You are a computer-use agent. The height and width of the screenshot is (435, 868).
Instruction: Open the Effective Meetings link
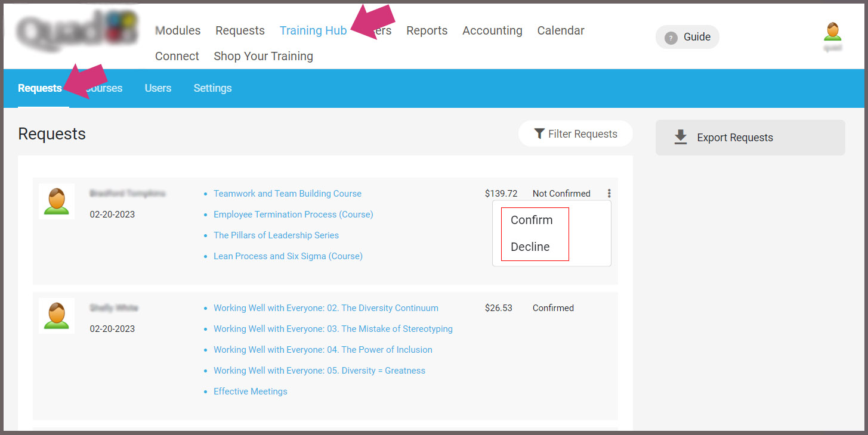pyautogui.click(x=251, y=392)
